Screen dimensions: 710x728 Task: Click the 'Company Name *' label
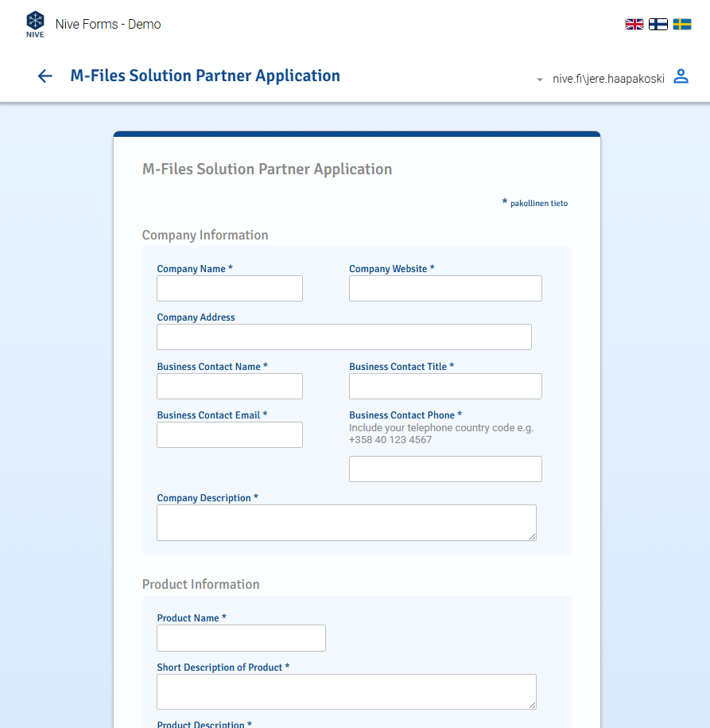[195, 269]
